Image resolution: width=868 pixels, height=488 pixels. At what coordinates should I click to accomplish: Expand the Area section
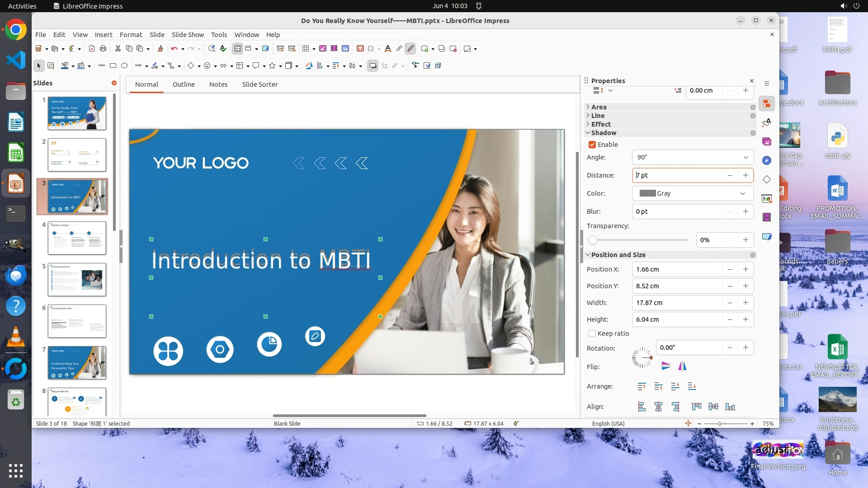(x=599, y=107)
